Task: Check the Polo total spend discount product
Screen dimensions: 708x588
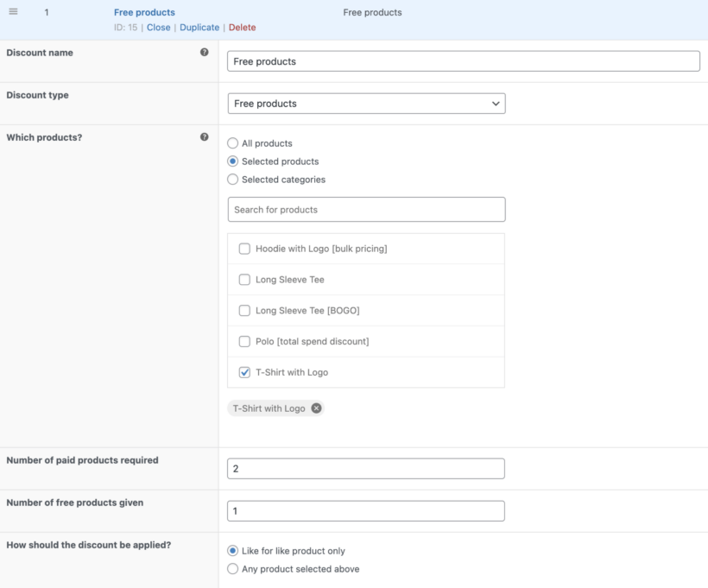Action: point(244,341)
